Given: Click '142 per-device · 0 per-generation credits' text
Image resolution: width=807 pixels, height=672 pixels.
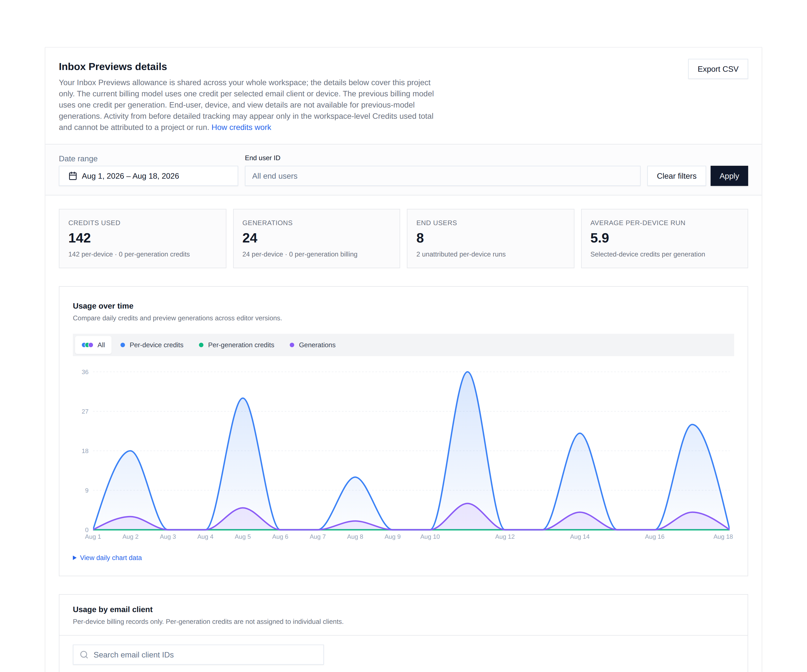Looking at the screenshot, I should pyautogui.click(x=129, y=254).
